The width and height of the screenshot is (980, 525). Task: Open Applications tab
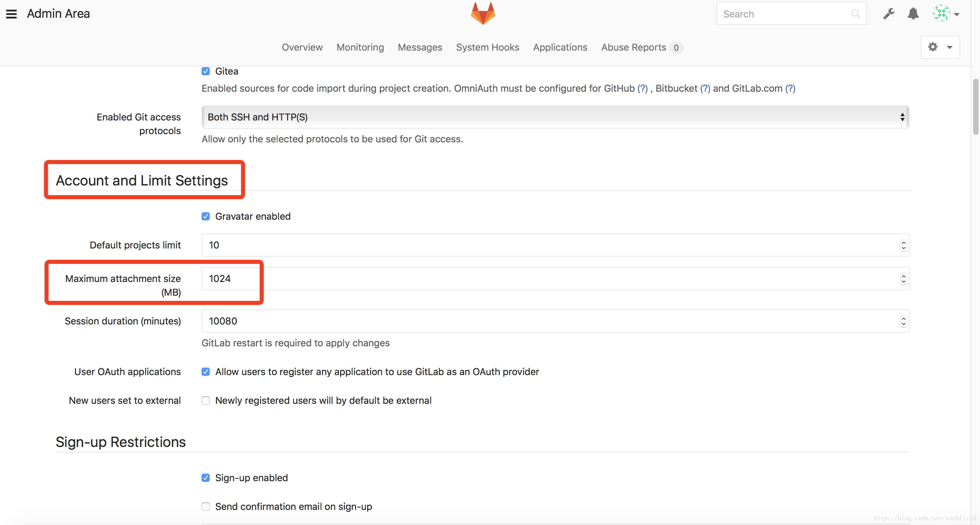560,47
